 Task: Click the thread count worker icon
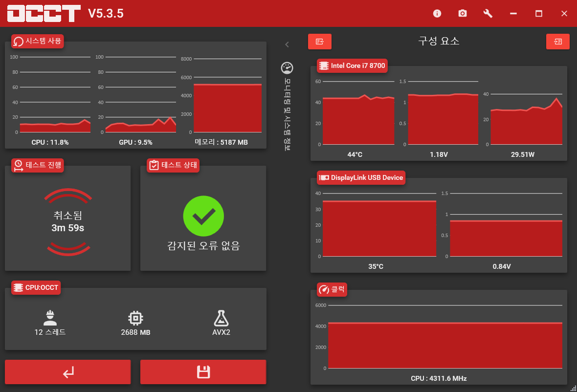tap(50, 318)
